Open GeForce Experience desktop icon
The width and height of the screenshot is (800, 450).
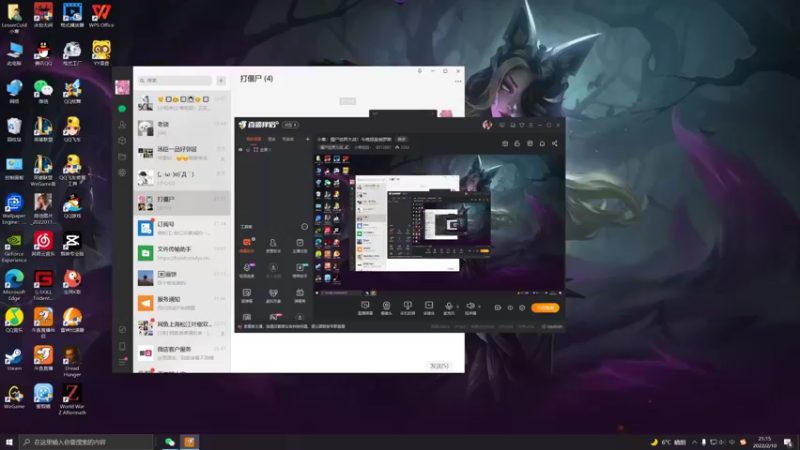[x=14, y=248]
